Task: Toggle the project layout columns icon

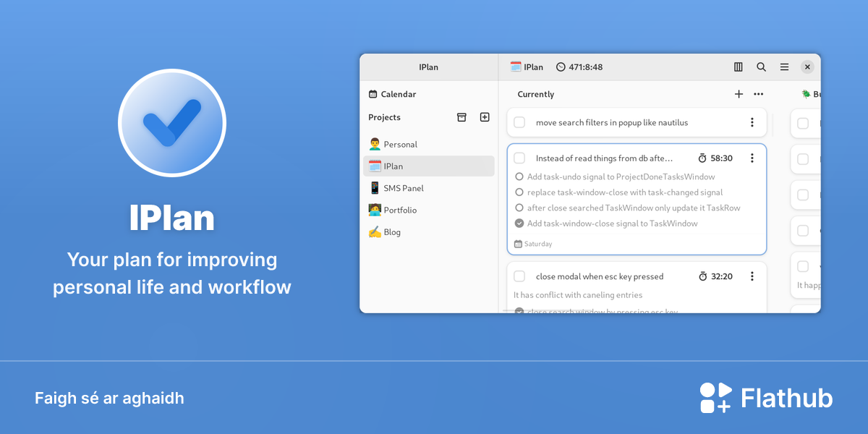Action: [x=738, y=67]
